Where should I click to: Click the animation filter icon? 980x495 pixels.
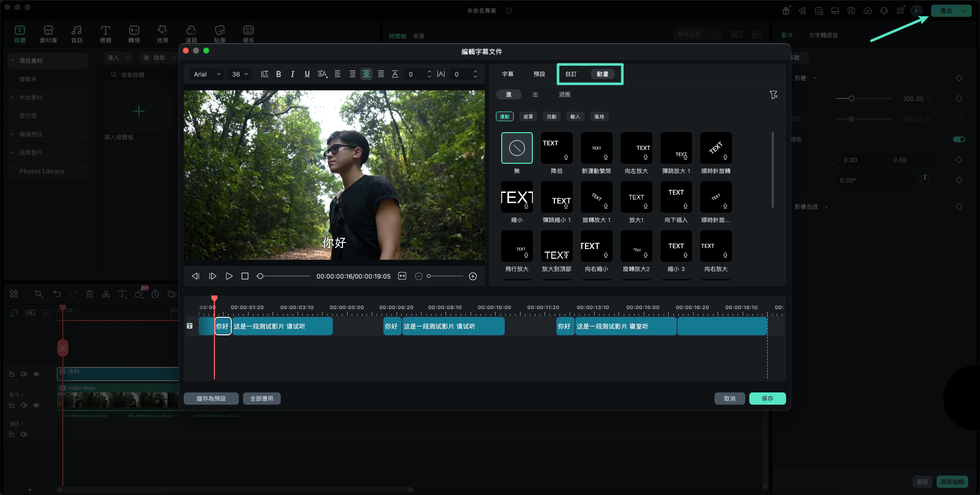point(773,95)
